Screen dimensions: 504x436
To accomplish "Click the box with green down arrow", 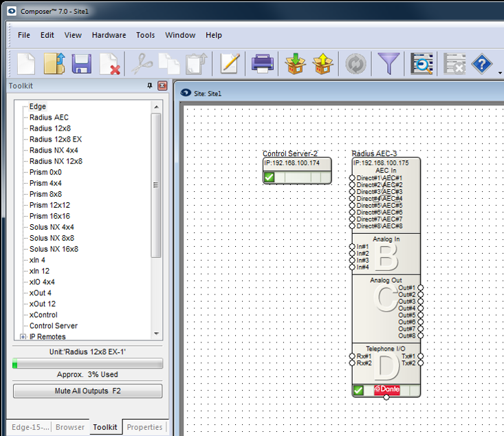I will (295, 64).
